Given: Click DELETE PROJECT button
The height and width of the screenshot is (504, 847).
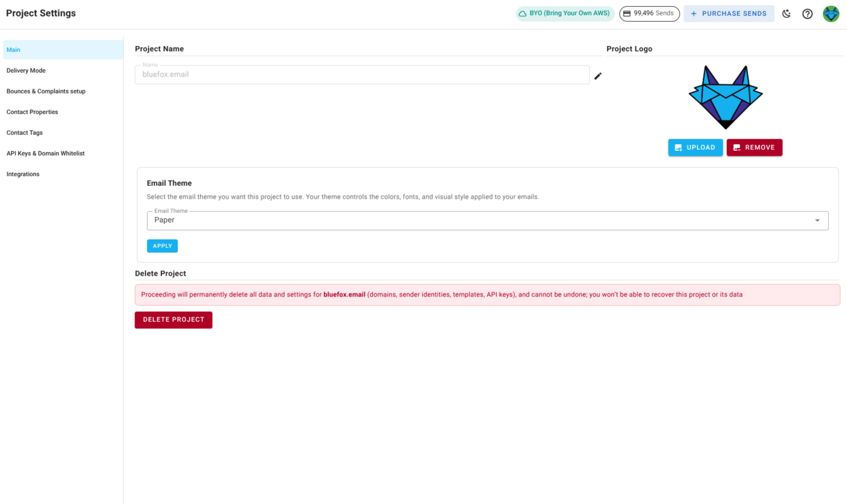Looking at the screenshot, I should [173, 320].
